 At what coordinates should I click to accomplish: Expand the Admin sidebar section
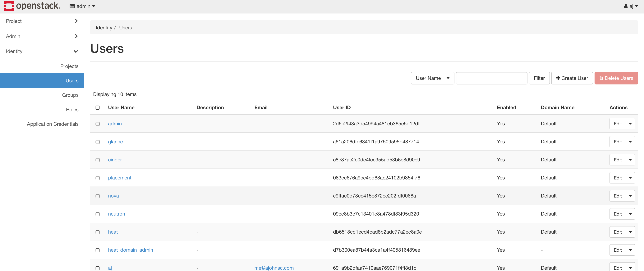point(42,36)
